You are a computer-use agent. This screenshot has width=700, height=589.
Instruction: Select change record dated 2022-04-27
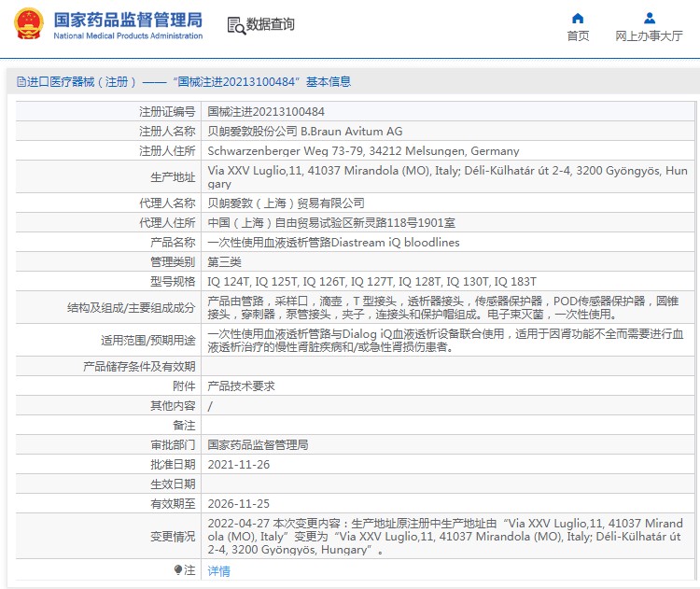445,537
